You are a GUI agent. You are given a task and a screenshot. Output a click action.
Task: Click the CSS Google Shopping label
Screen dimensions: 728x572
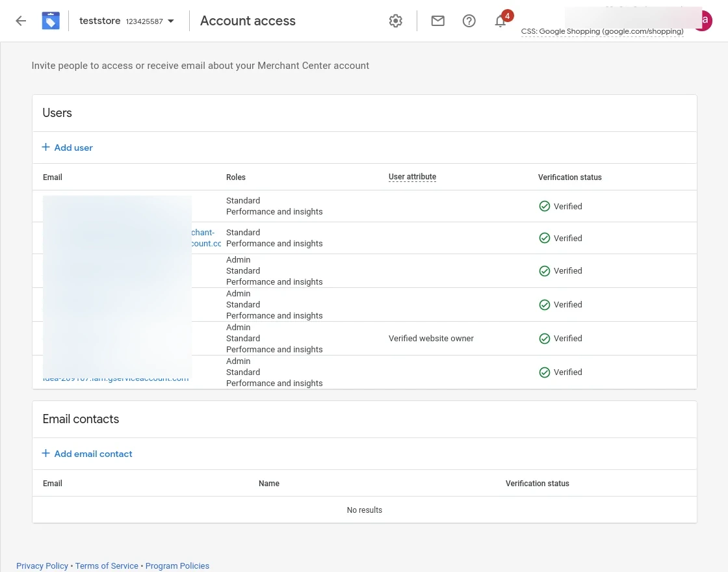pos(602,32)
